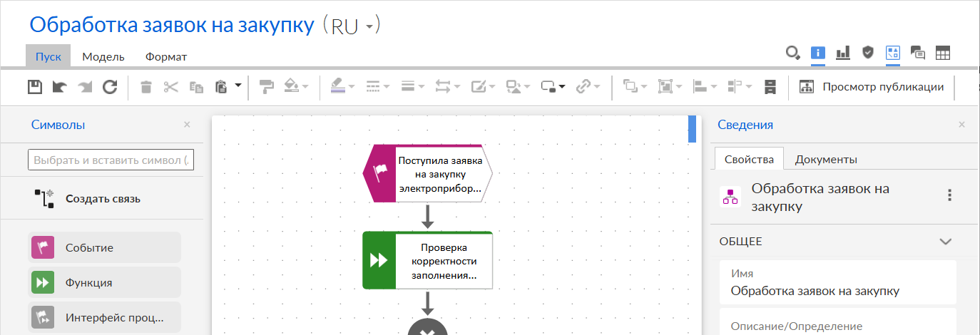Save the model with the floppy disk icon
The height and width of the screenshot is (335, 980).
click(35, 87)
